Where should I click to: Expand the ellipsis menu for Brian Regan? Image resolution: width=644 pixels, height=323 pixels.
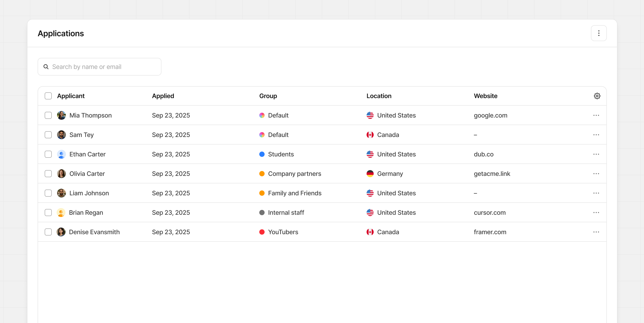coord(596,213)
